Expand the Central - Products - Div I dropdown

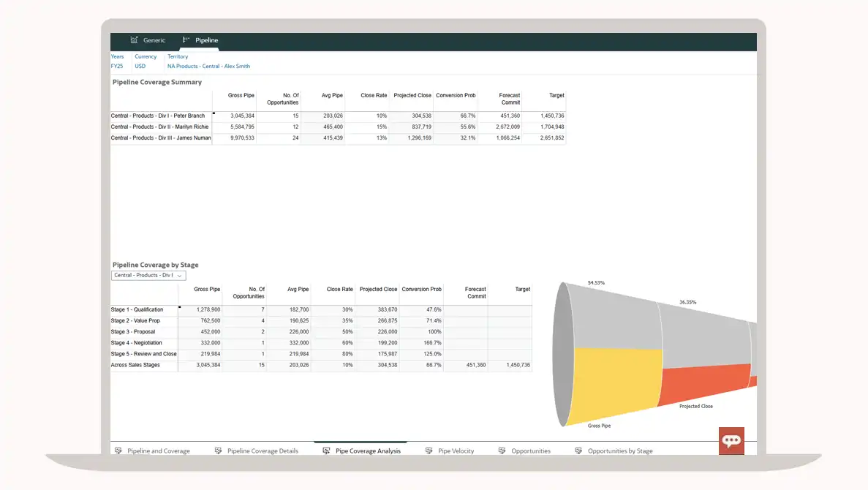coord(148,276)
